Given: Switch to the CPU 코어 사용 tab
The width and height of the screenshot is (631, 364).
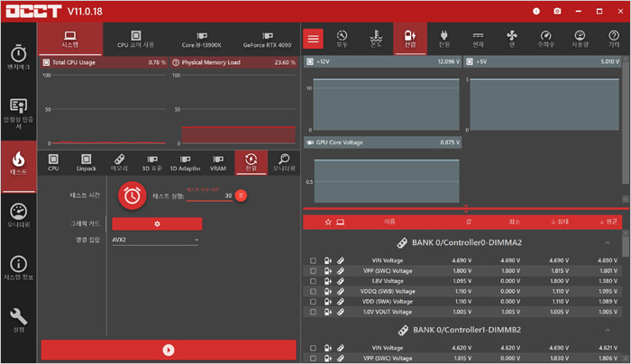Looking at the screenshot, I should click(135, 39).
